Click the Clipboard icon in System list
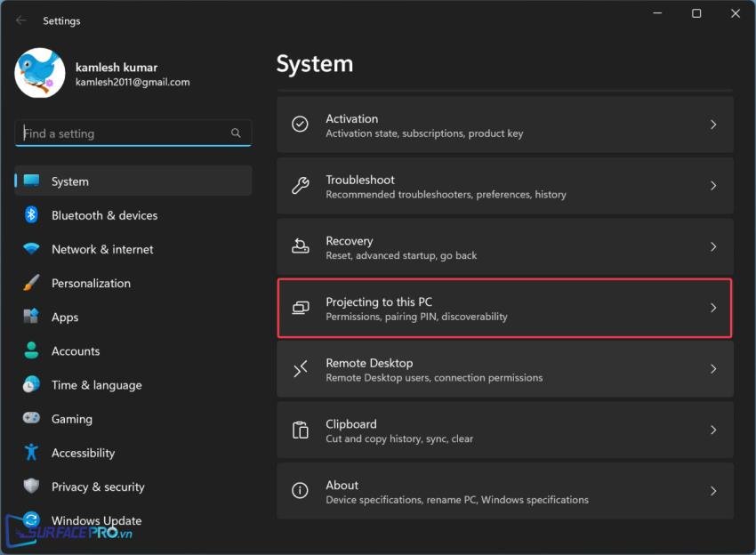This screenshot has width=756, height=555. tap(301, 430)
